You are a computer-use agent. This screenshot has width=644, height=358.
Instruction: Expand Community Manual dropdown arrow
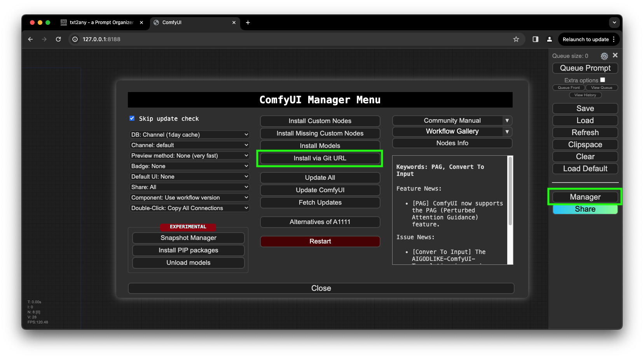point(507,121)
